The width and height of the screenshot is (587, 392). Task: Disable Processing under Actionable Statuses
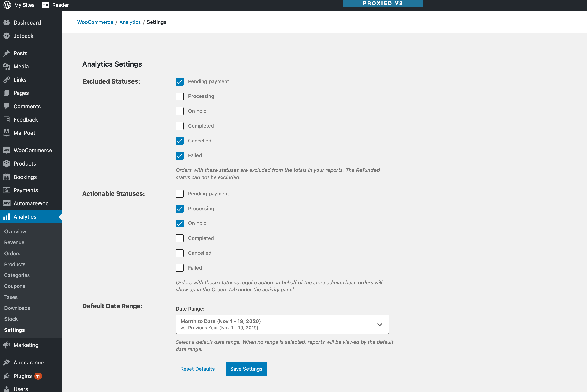point(179,209)
